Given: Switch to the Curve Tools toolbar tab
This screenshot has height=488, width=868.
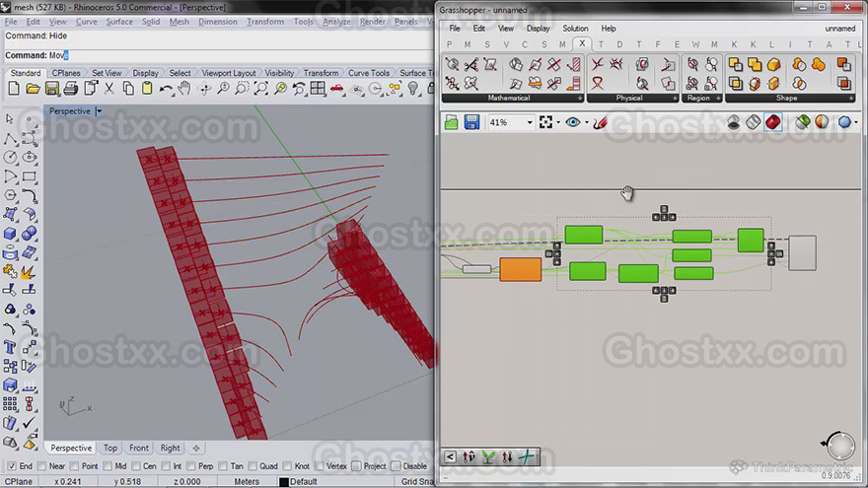Looking at the screenshot, I should 369,73.
